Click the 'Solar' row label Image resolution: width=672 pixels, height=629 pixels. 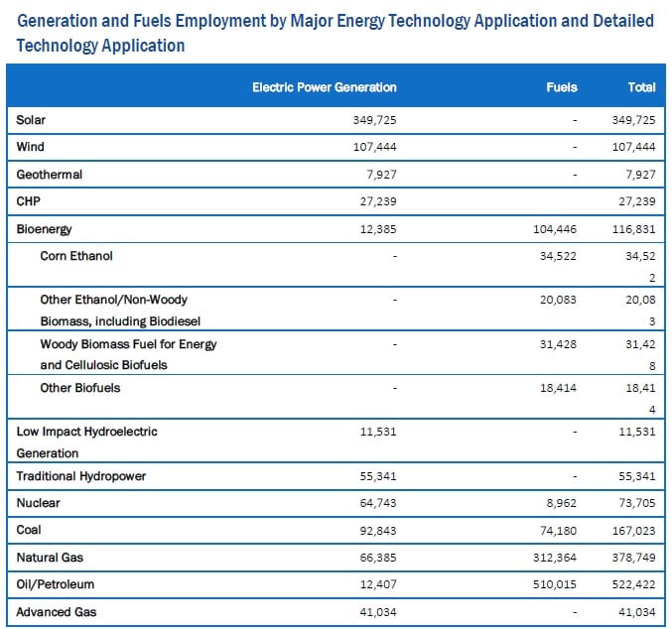(x=31, y=120)
